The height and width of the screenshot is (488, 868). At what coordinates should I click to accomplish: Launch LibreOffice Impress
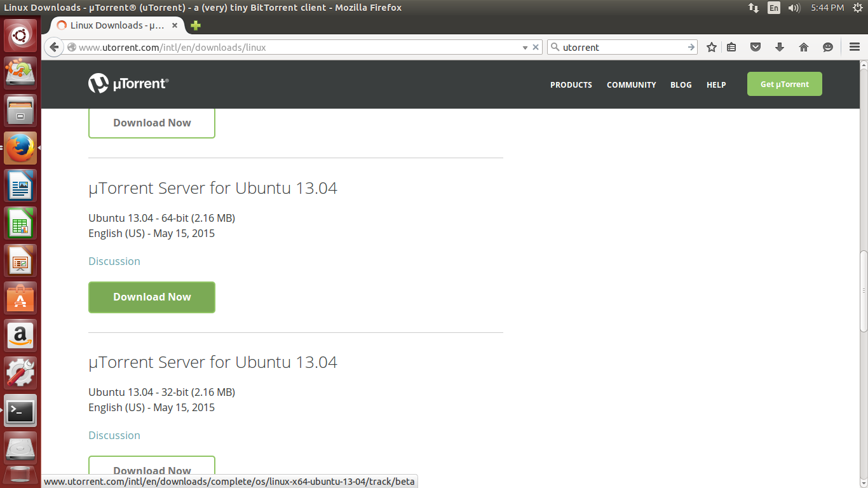(x=20, y=261)
